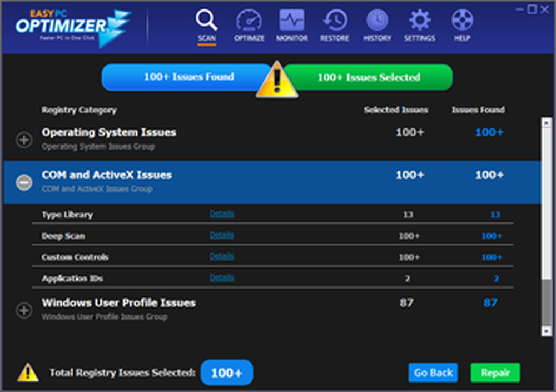
Task: Click the 100+ total issues badge
Action: pyautogui.click(x=227, y=373)
